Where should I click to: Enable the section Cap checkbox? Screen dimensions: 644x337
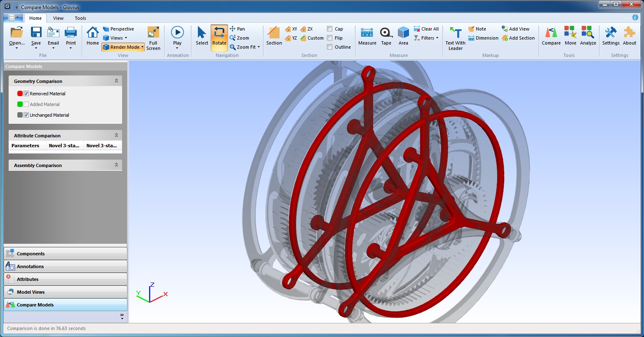(330, 29)
